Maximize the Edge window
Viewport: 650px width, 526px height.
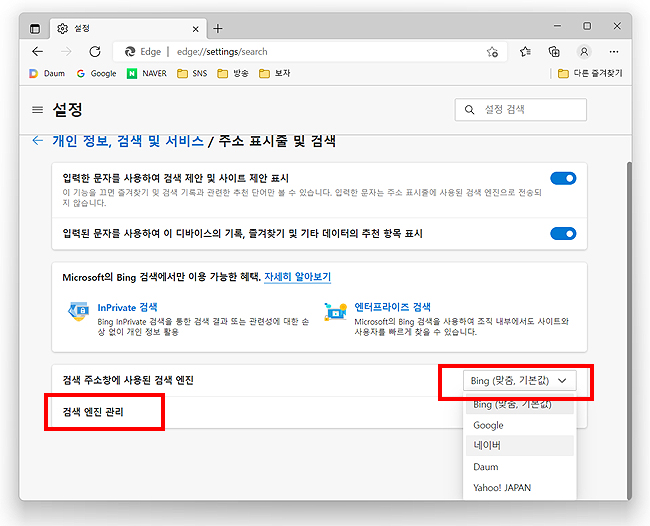click(587, 26)
